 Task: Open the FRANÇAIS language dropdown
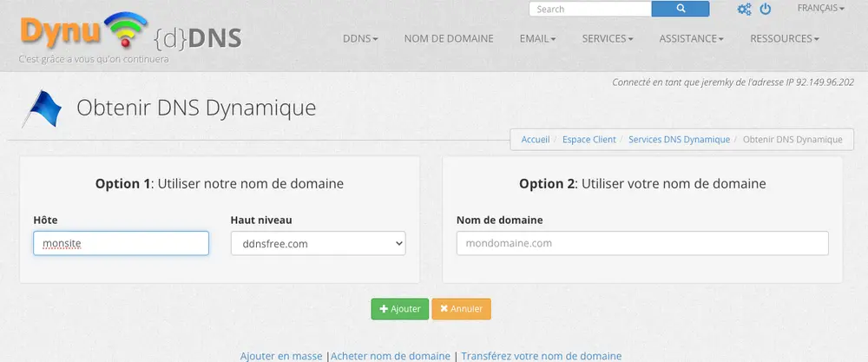click(820, 9)
